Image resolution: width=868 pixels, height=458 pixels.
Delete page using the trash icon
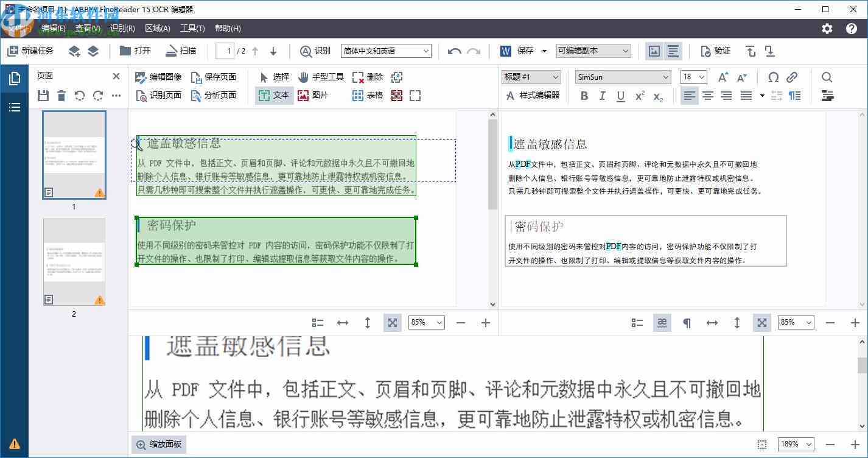coord(61,96)
